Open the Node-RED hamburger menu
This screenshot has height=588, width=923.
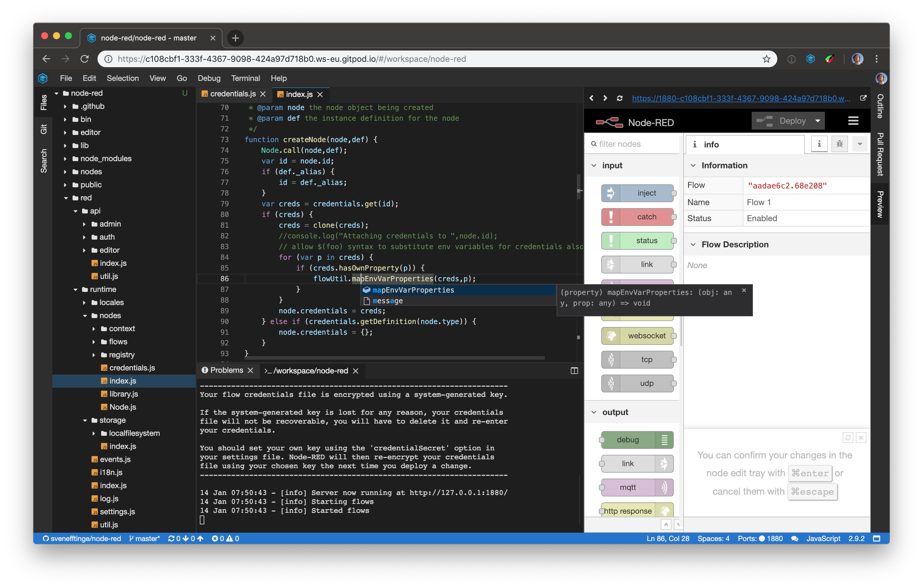853,121
